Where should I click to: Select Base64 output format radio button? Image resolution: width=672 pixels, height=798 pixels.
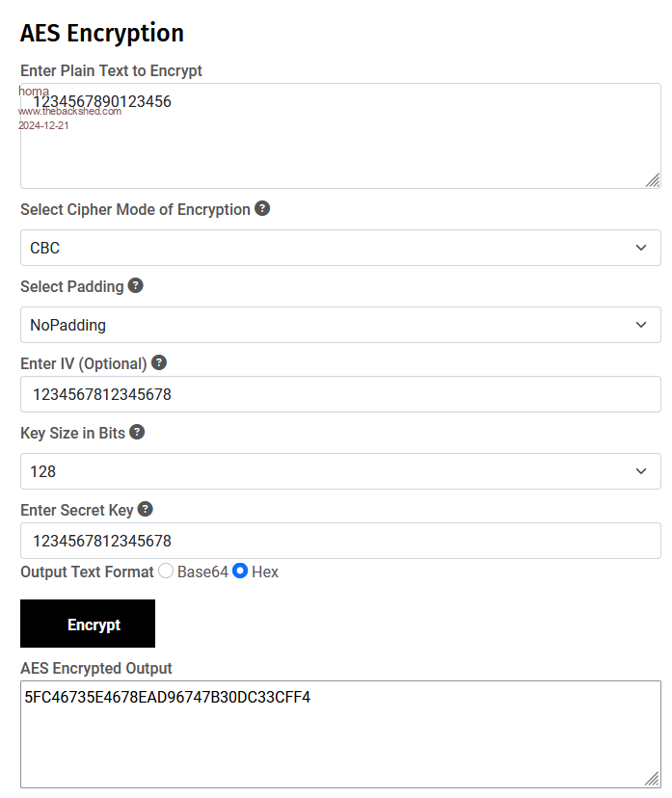pos(166,572)
